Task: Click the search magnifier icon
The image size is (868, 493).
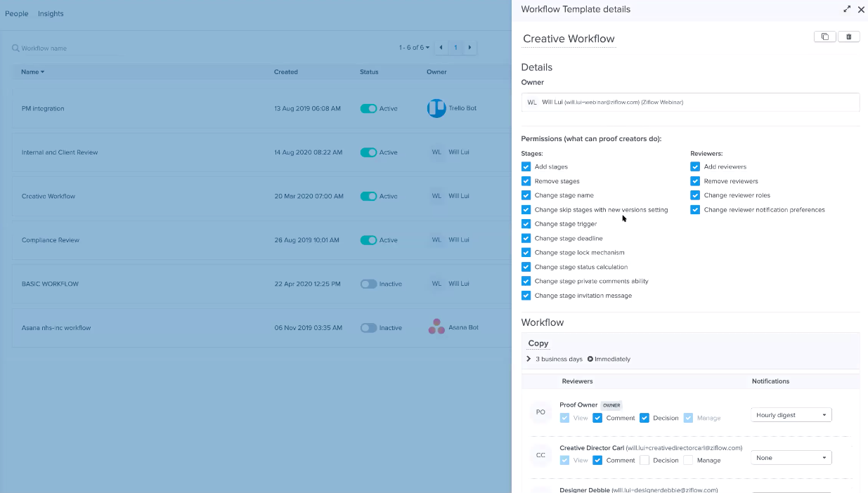Action: [15, 48]
